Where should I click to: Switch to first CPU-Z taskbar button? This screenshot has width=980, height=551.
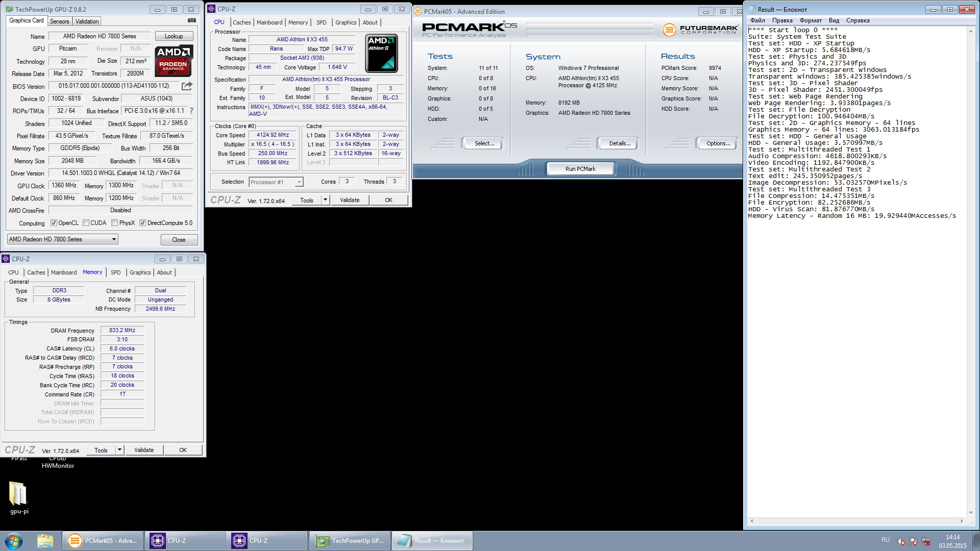tap(185, 541)
